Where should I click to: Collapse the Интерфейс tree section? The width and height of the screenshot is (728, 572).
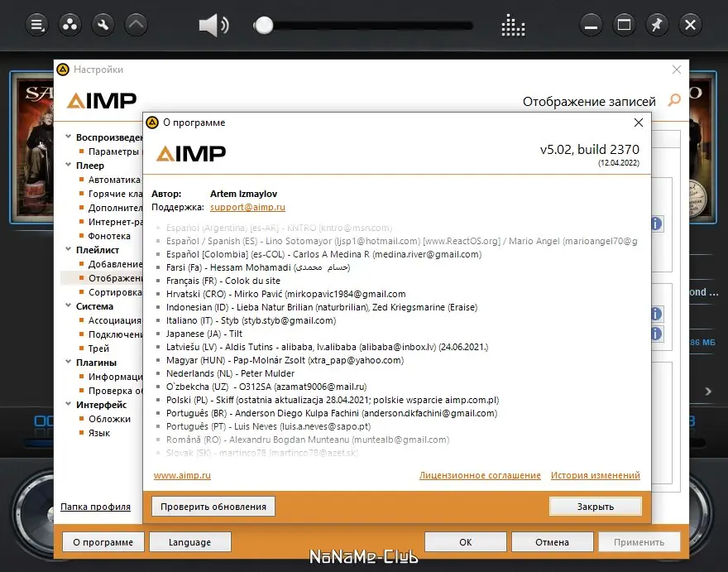(x=68, y=404)
